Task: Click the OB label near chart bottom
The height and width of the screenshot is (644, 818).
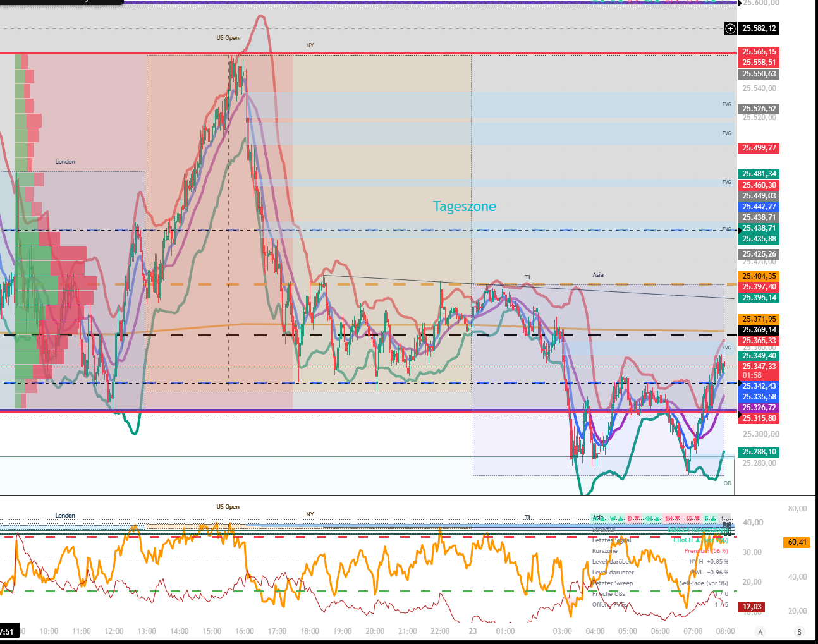Action: pyautogui.click(x=727, y=483)
